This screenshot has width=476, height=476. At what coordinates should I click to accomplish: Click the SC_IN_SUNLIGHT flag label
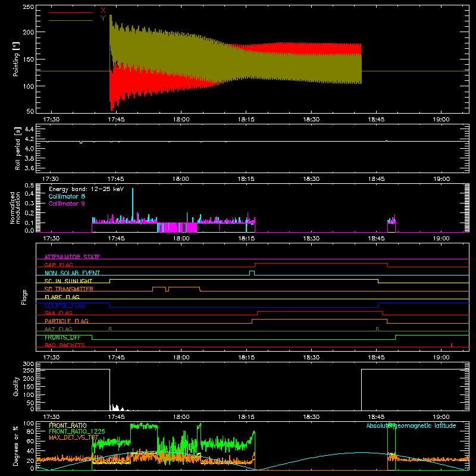(68, 281)
